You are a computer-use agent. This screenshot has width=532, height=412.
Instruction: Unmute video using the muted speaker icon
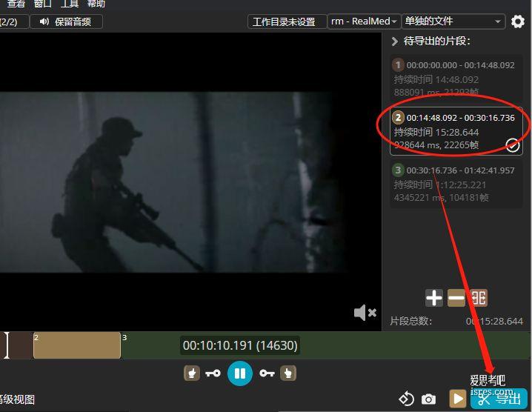(365, 312)
